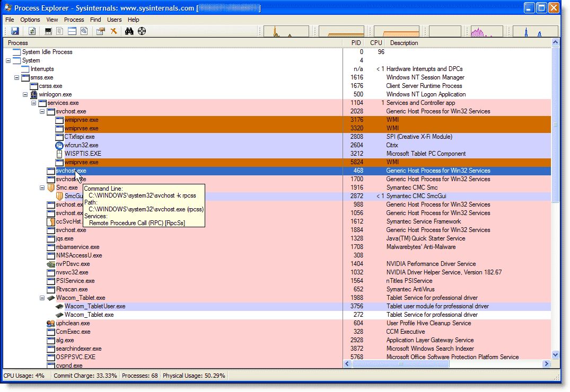The image size is (570, 392).
Task: Toggle the Show Lower Pane icon
Action: 72,31
